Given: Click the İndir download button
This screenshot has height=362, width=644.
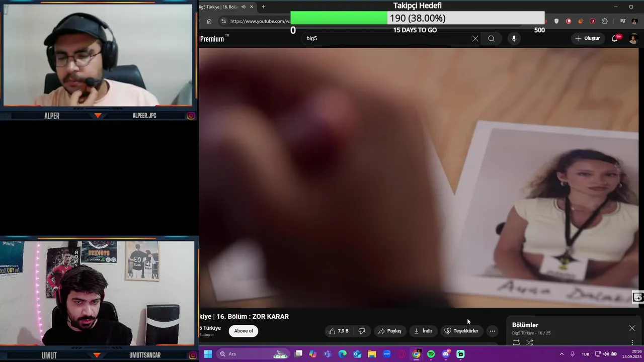Looking at the screenshot, I should (x=423, y=331).
